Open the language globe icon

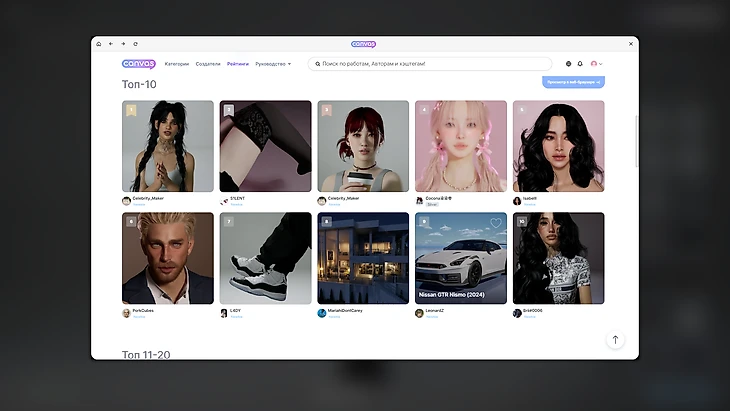pyautogui.click(x=569, y=64)
